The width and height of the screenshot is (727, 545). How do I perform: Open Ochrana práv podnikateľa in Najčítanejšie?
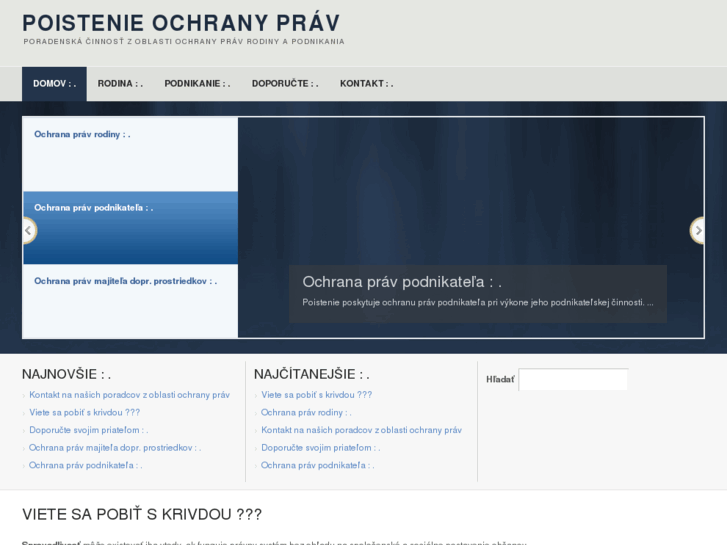[x=318, y=465]
